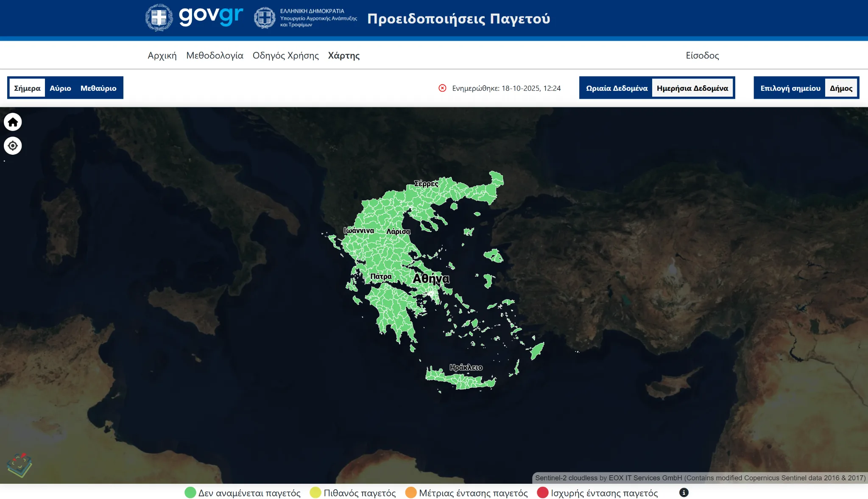Activate Δήμος selection mode
868x499 pixels.
pyautogui.click(x=841, y=88)
